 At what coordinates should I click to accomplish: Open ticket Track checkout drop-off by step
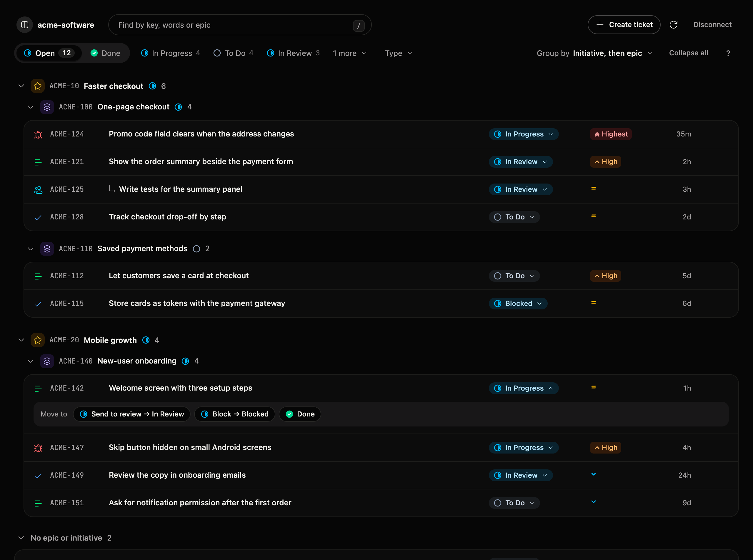pyautogui.click(x=167, y=217)
